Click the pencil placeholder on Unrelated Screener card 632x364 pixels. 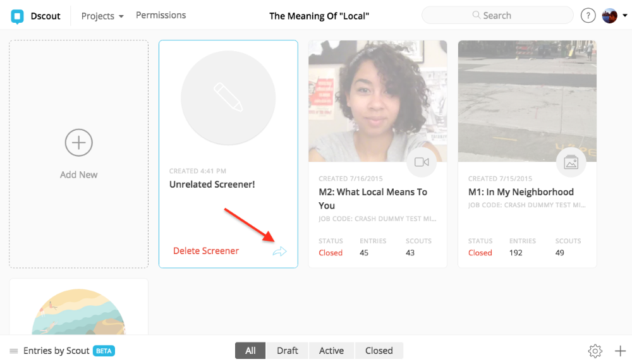(x=228, y=97)
